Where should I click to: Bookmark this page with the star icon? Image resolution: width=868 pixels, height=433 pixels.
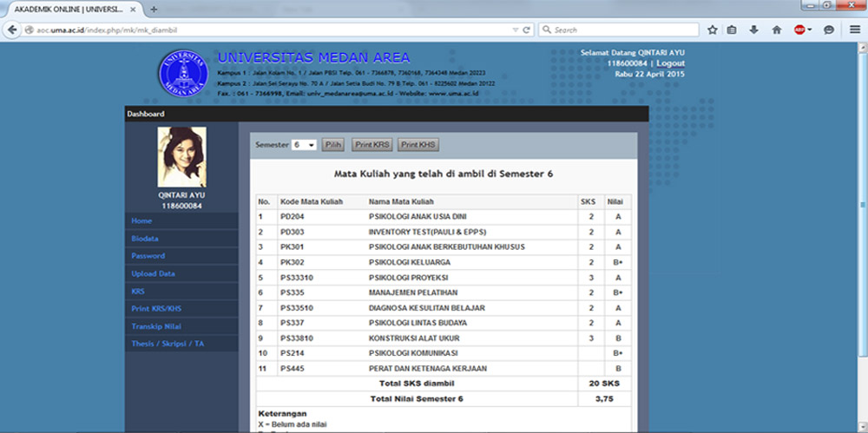tap(712, 30)
